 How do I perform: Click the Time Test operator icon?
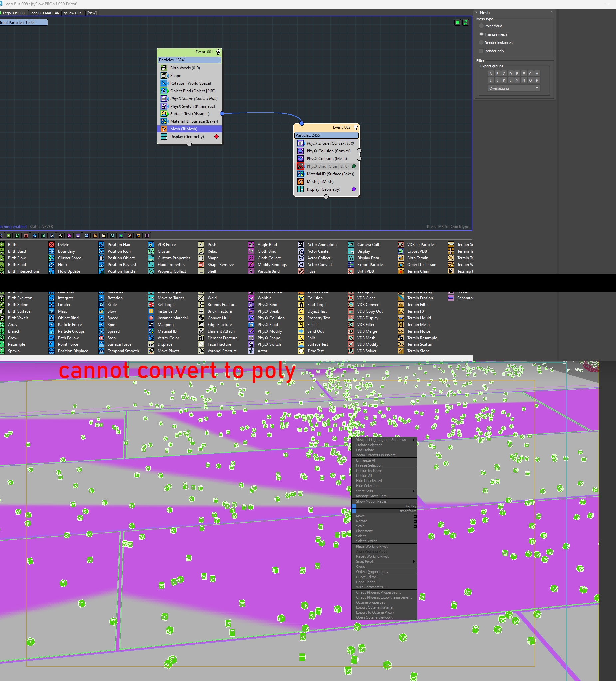tap(301, 351)
